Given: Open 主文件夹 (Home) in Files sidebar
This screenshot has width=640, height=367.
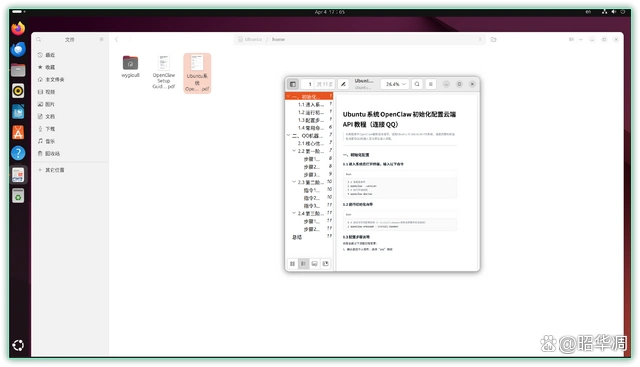Looking at the screenshot, I should [x=70, y=79].
